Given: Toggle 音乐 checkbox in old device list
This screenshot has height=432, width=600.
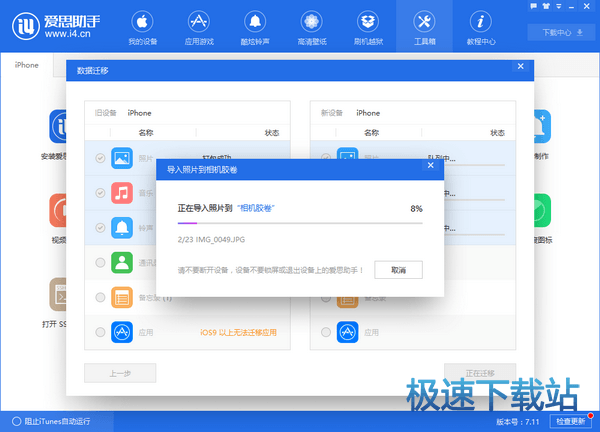Looking at the screenshot, I should coord(100,193).
